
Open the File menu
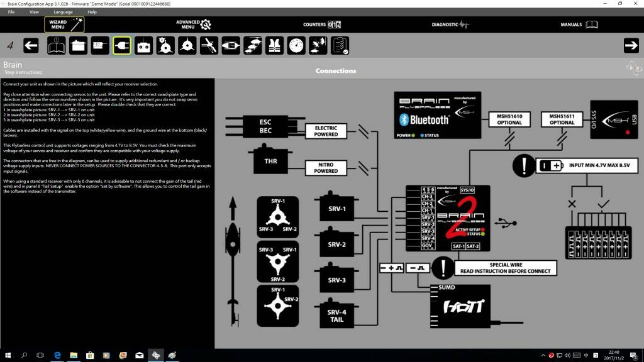point(11,12)
